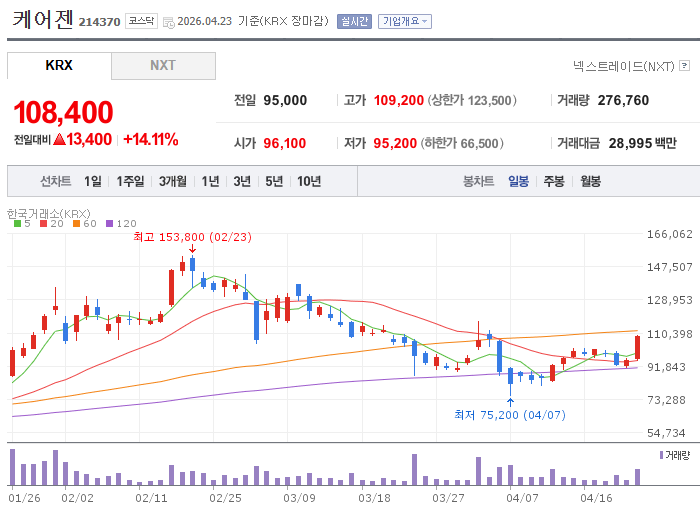Click the orange 60-day moving average swatch

pos(76,224)
